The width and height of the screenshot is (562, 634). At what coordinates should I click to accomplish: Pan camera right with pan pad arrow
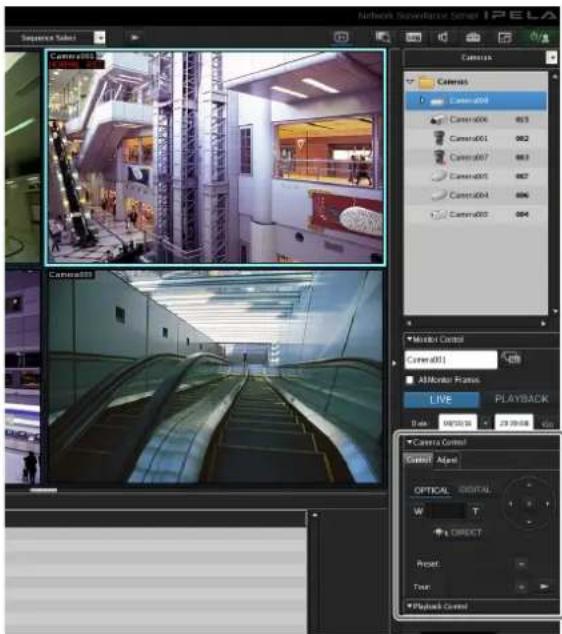click(x=547, y=504)
